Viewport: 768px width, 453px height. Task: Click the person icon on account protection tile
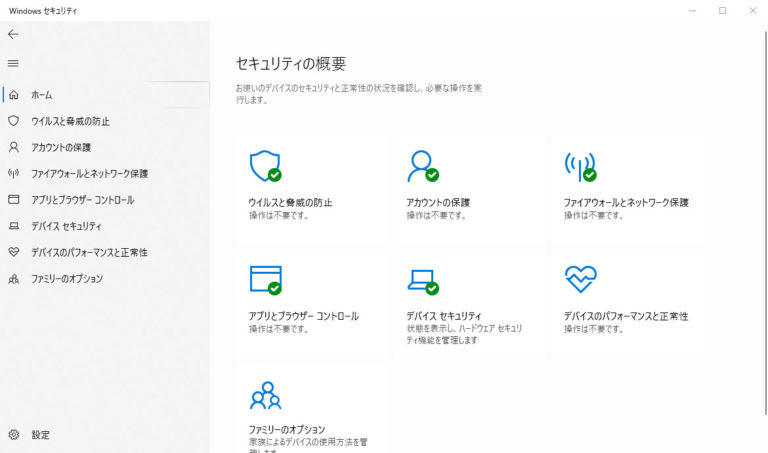(421, 165)
